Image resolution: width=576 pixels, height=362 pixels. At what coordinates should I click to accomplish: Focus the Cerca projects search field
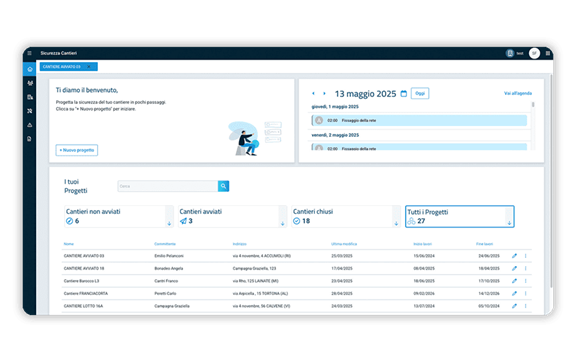(x=168, y=186)
